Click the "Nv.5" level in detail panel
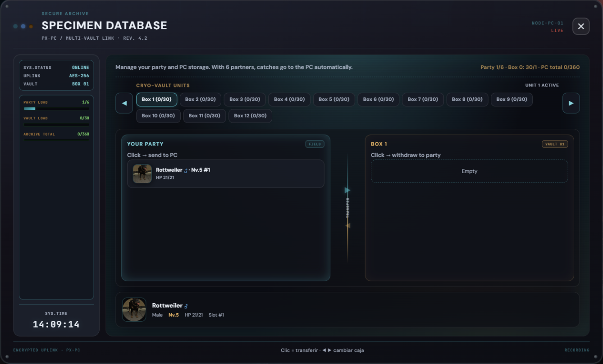This screenshot has width=603, height=364. pyautogui.click(x=174, y=315)
